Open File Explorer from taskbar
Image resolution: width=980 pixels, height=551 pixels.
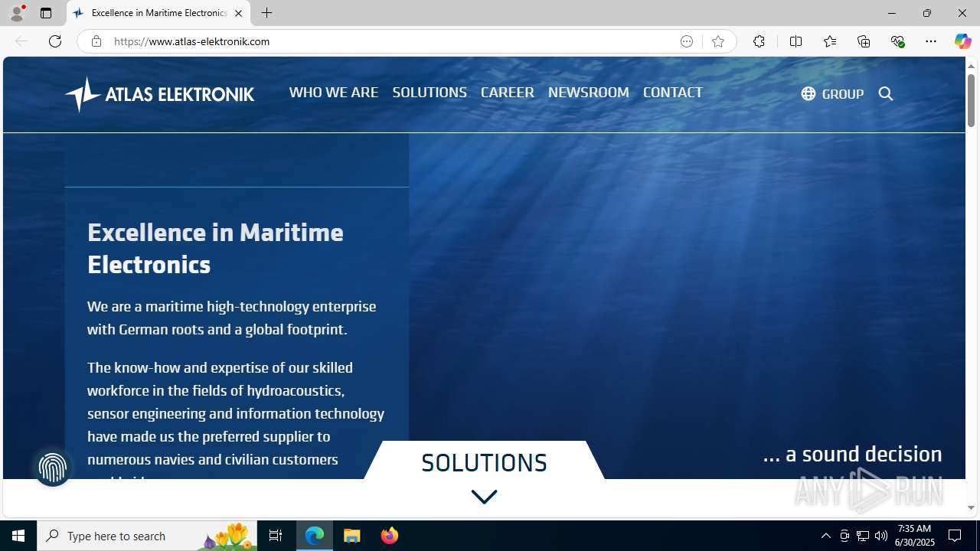[x=352, y=536]
